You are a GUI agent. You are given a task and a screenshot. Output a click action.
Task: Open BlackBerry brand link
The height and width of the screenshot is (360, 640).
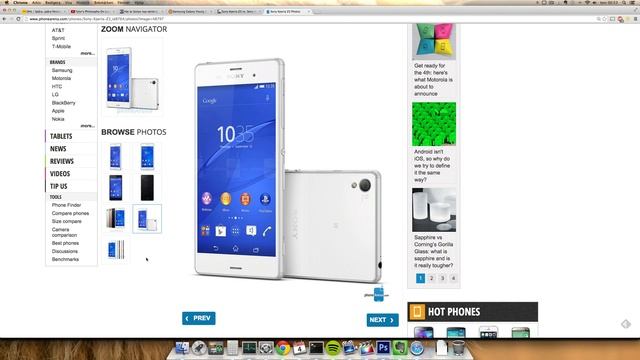tap(63, 103)
